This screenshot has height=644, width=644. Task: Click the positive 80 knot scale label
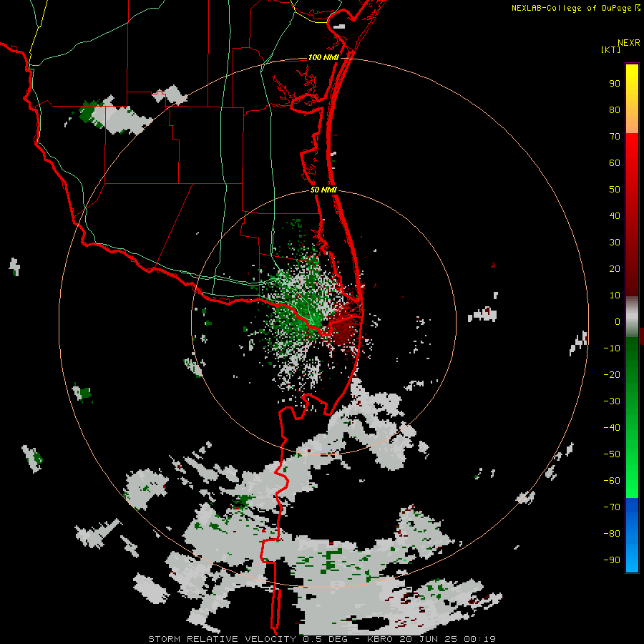coord(615,110)
